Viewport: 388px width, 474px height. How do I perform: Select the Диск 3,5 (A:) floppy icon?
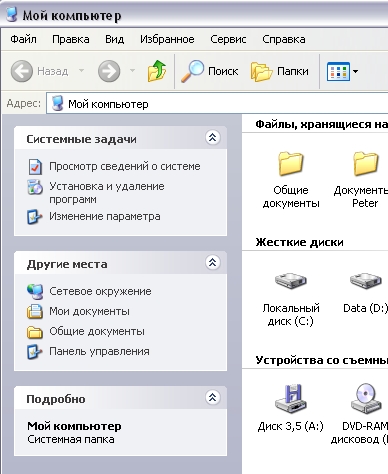[291, 398]
